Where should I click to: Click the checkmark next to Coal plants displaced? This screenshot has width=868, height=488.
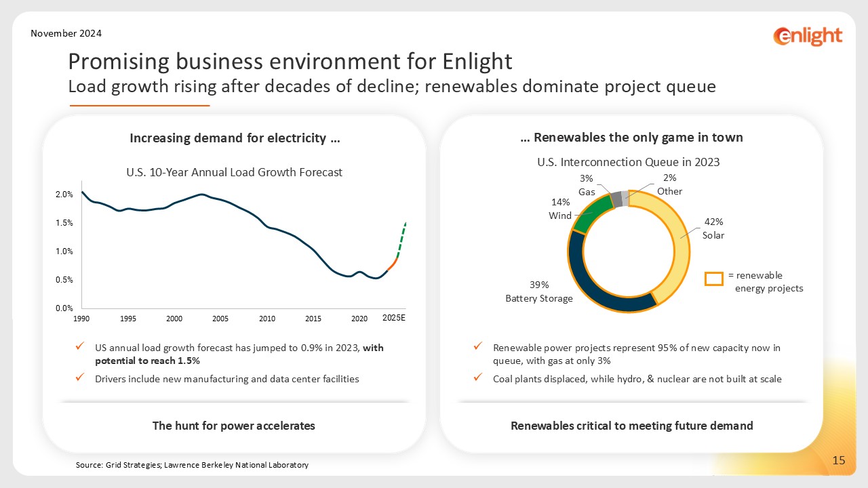pos(478,379)
